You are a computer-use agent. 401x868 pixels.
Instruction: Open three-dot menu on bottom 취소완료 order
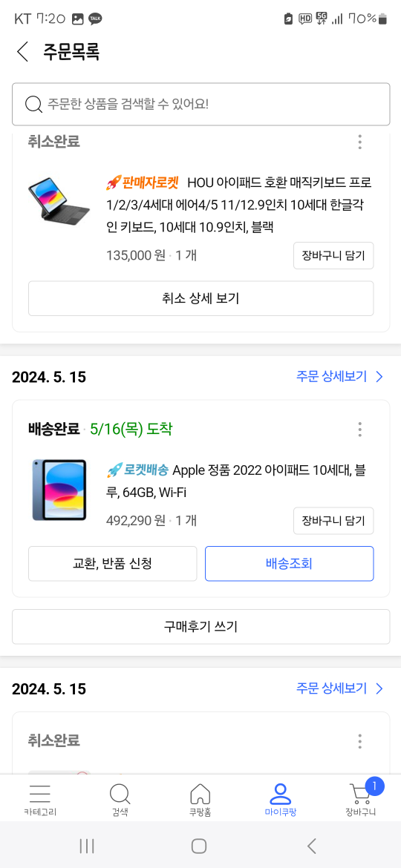[x=360, y=740]
